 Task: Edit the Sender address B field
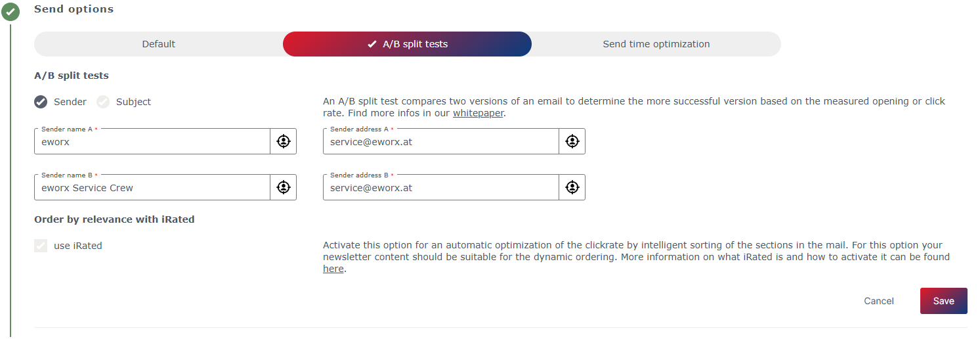pyautogui.click(x=441, y=188)
